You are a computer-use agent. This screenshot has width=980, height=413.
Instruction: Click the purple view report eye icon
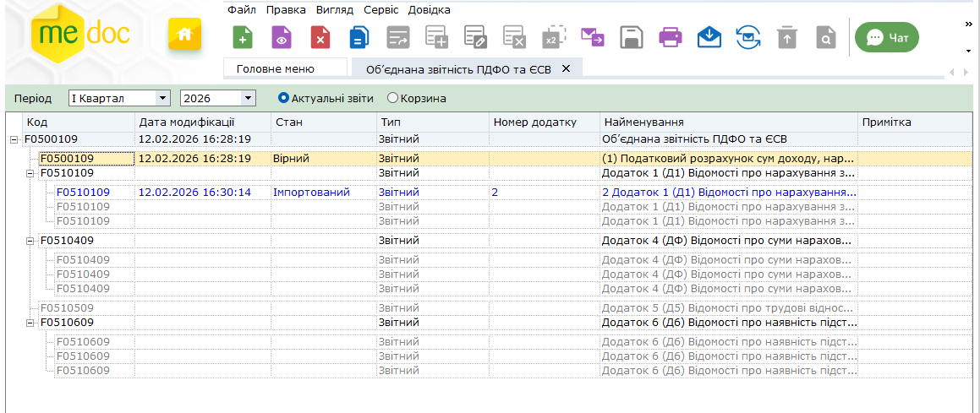[x=282, y=38]
